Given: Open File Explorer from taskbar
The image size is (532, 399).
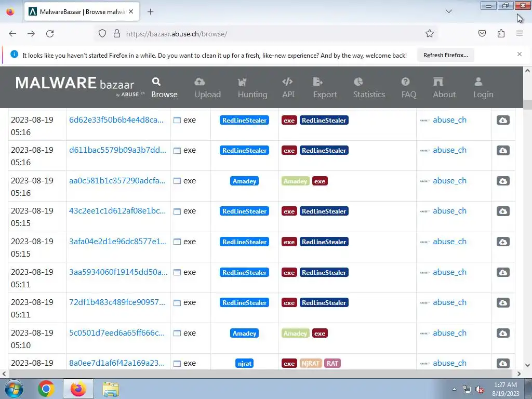Looking at the screenshot, I should (x=111, y=389).
